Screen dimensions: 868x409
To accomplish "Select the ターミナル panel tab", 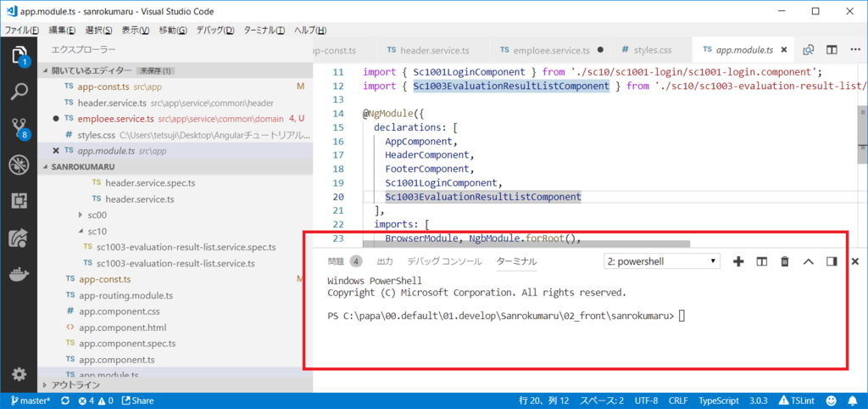I will [x=516, y=261].
